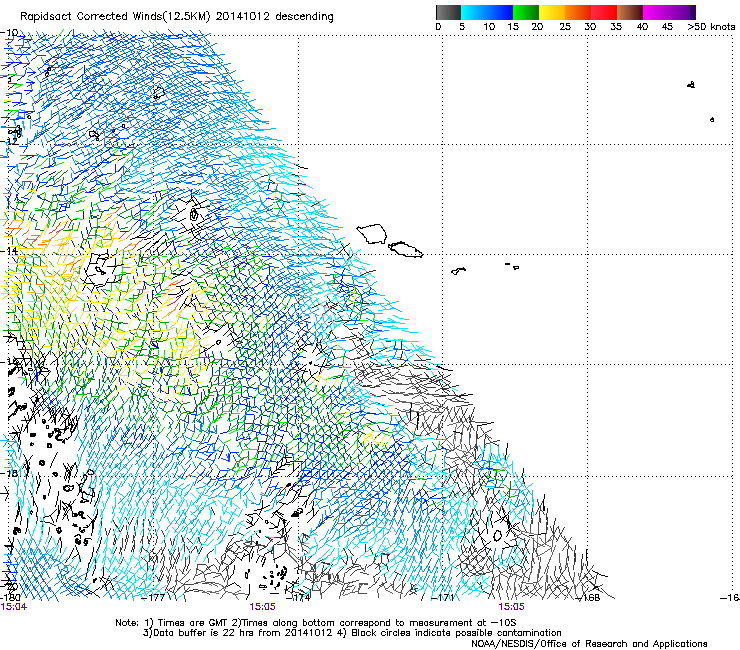
Task: Click the green 15-20 knots color band
Action: (x=526, y=12)
